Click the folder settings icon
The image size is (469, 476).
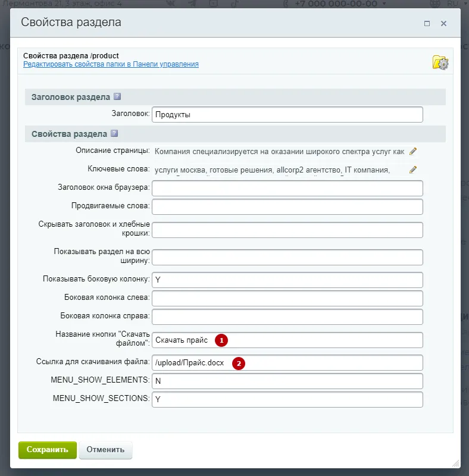tap(440, 62)
